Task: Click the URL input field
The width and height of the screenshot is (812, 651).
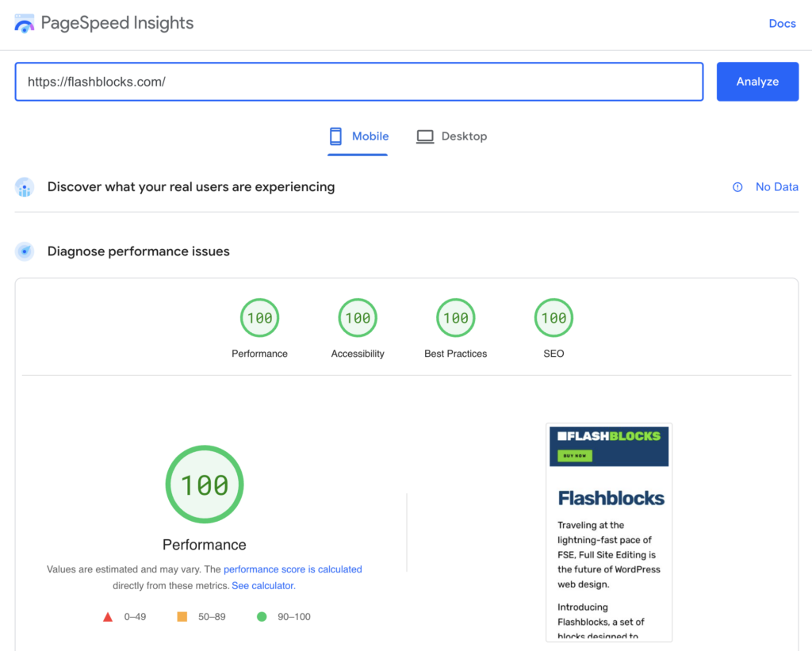Action: point(359,82)
